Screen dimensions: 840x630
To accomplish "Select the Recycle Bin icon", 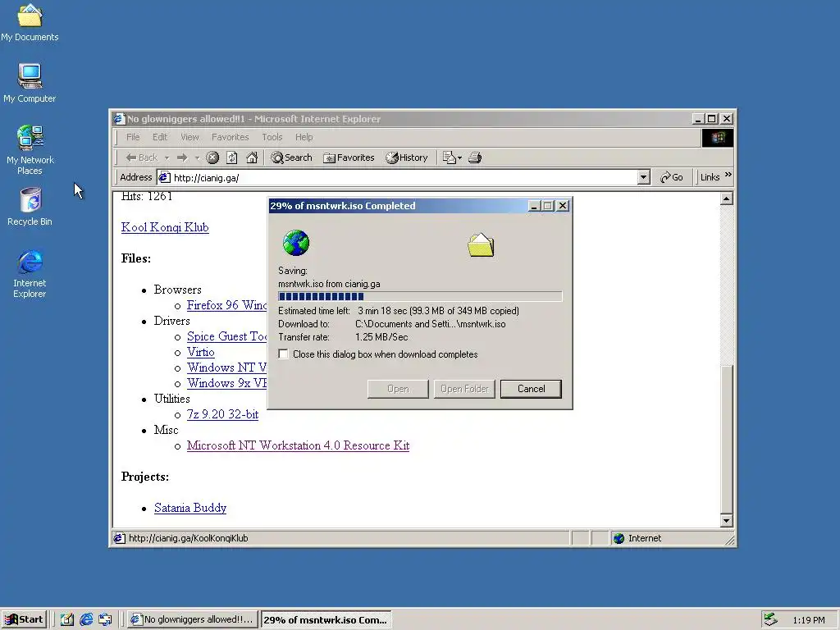I will click(x=30, y=206).
